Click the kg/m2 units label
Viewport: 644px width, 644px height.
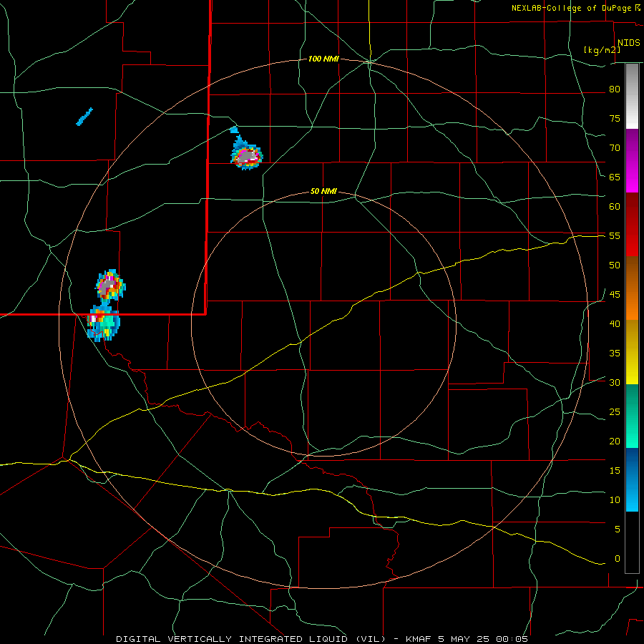pos(602,50)
